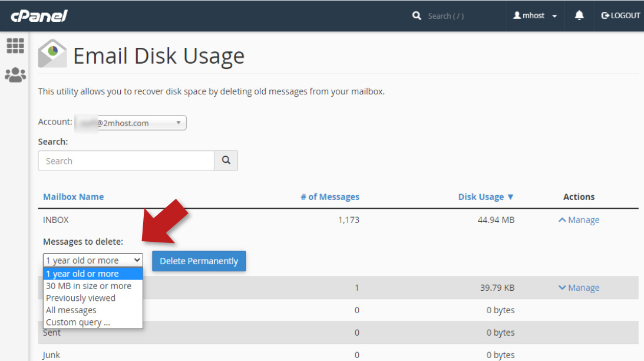The height and width of the screenshot is (361, 644).
Task: Pick 'Custom query ...' option
Action: tap(78, 322)
